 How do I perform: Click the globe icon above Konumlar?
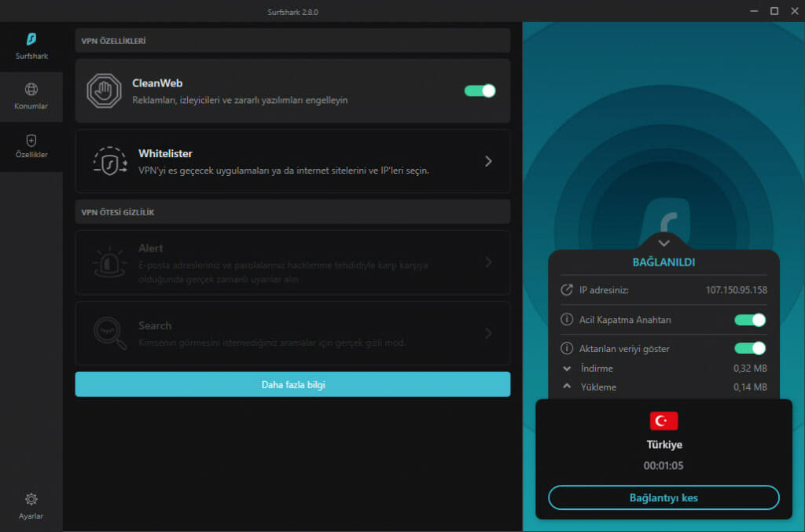(31, 90)
